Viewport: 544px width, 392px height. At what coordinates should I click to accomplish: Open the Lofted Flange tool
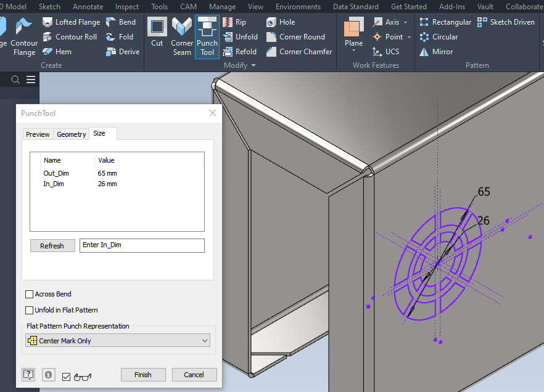(71, 22)
